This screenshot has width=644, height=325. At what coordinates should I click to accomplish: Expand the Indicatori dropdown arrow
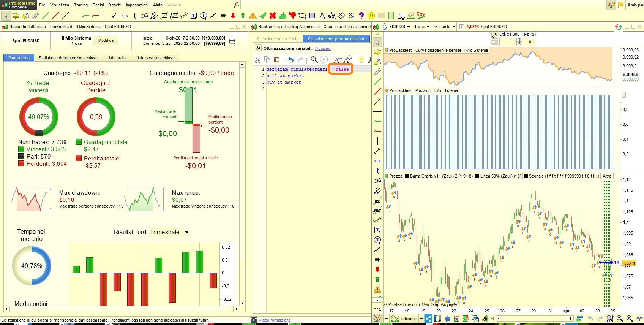[x=421, y=319]
